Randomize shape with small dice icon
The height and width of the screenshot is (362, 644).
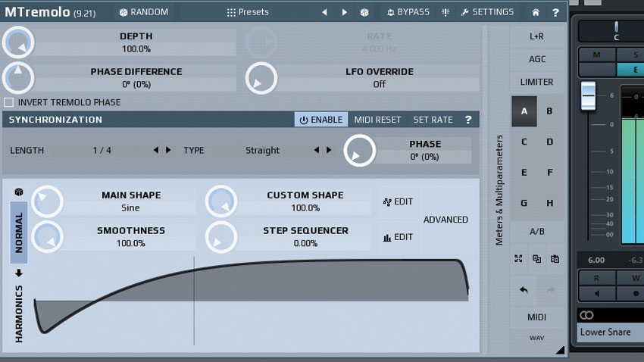tap(18, 192)
